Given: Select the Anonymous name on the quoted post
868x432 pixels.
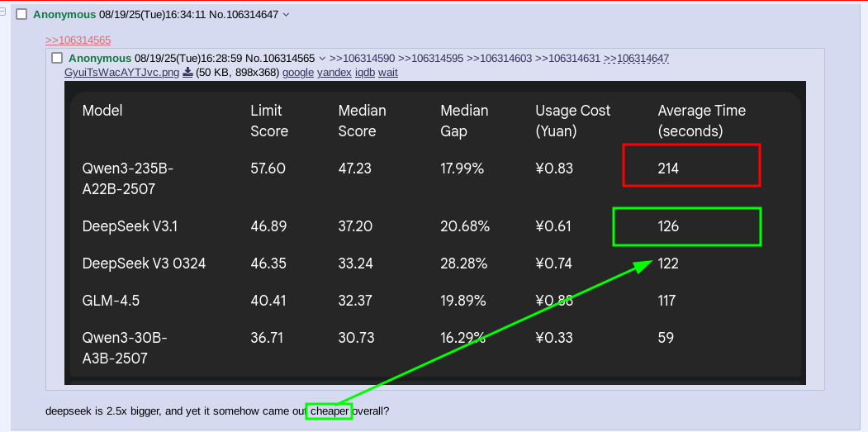Looking at the screenshot, I should tap(100, 58).
